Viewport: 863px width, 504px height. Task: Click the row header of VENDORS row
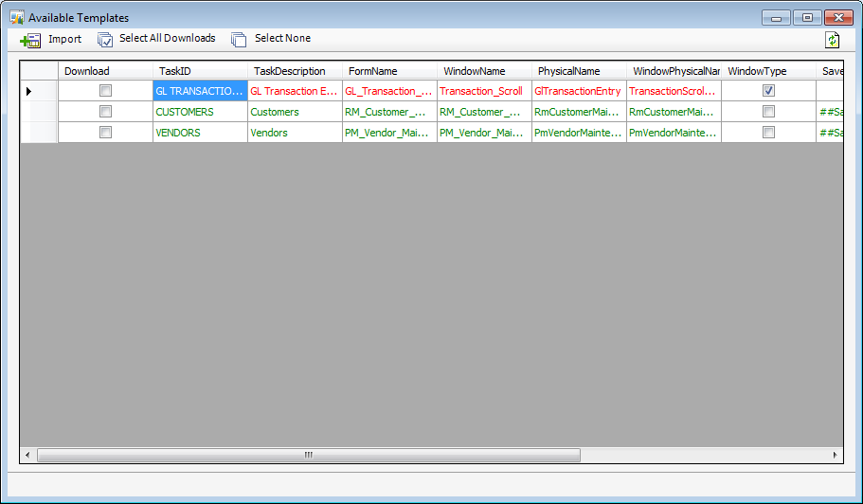click(x=39, y=133)
